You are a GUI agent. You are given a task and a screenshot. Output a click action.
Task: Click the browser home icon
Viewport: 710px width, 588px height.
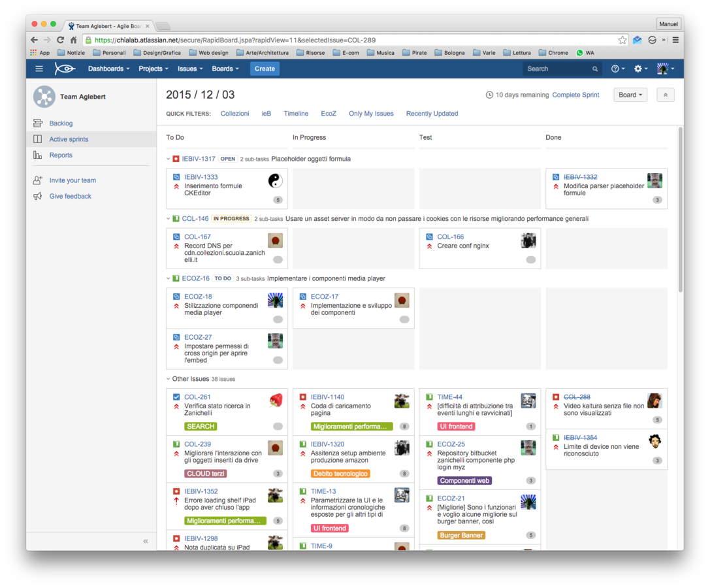73,40
